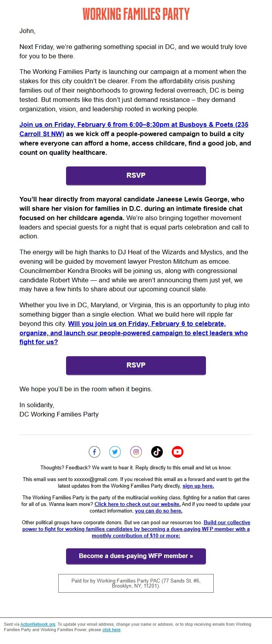
Task: Visit the Instagram account icon
Action: click(x=136, y=452)
